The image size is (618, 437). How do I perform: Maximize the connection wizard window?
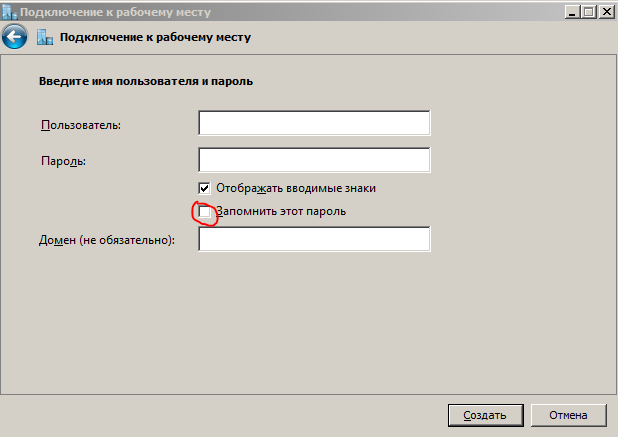tap(589, 11)
